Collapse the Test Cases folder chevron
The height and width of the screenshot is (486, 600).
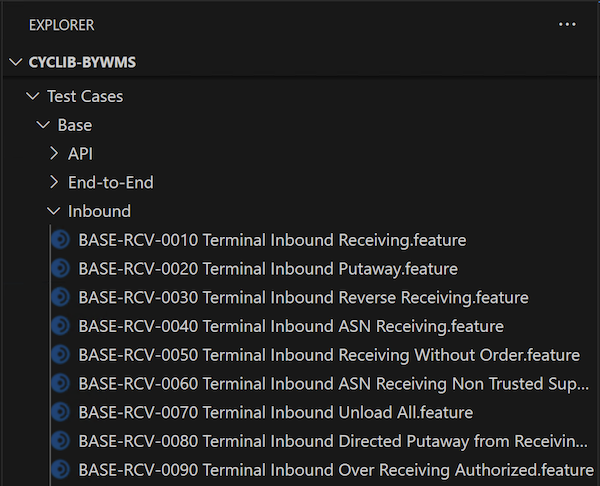click(x=33, y=96)
